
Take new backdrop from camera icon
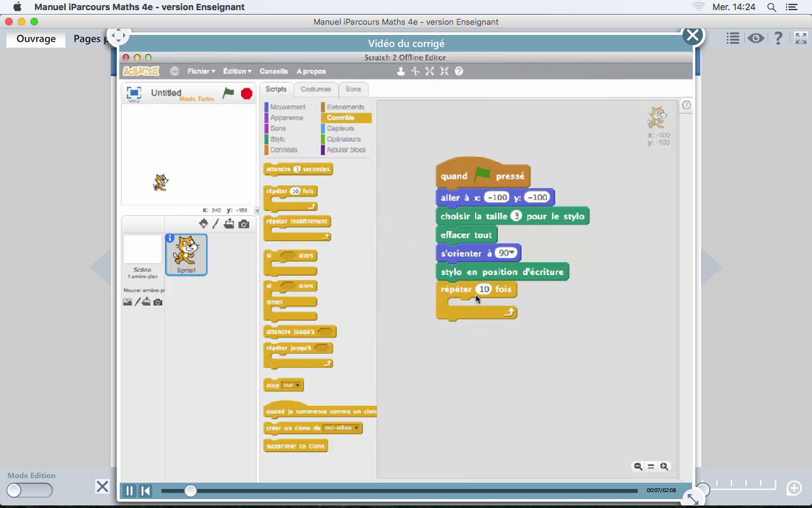[158, 302]
